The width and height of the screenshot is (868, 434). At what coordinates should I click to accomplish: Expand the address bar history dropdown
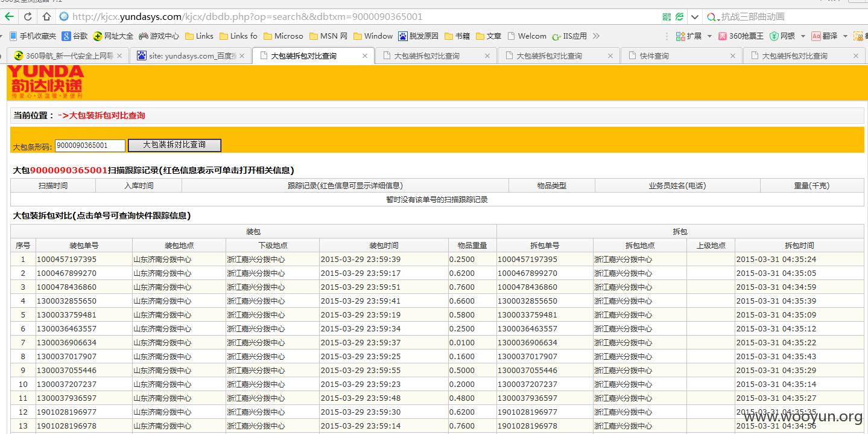(x=695, y=17)
